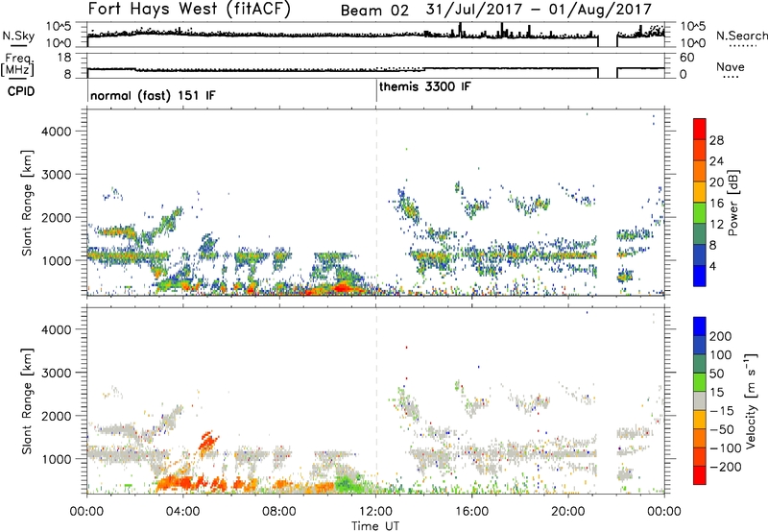Click the '3000' tick of the velocity panel

point(56,373)
